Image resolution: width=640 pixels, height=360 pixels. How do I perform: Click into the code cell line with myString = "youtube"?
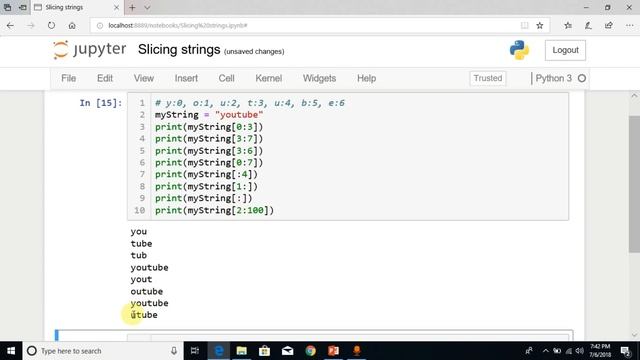(209, 115)
